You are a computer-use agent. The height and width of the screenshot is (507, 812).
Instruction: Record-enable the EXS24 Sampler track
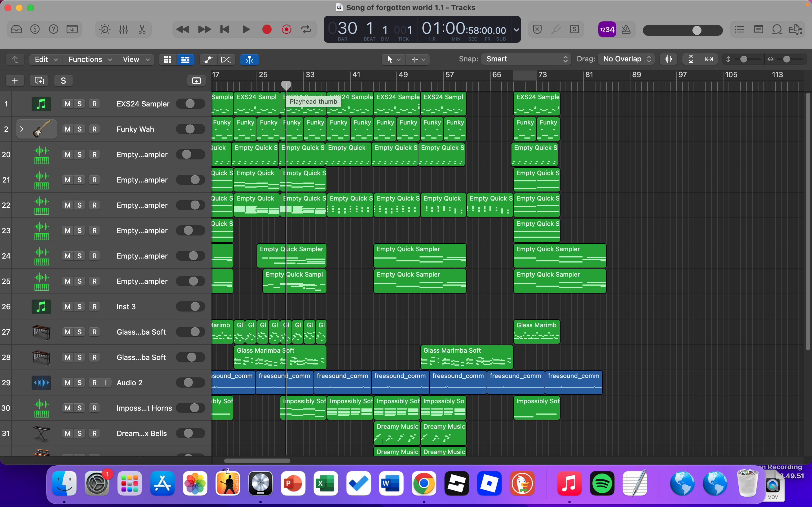(94, 104)
